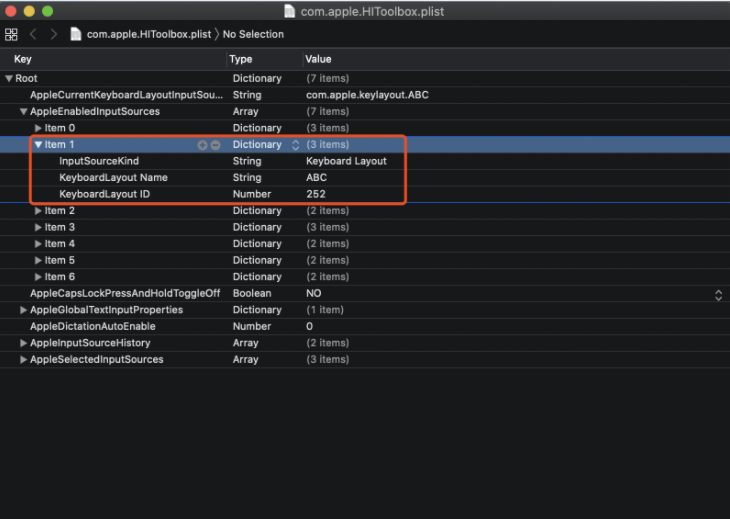The height and width of the screenshot is (519, 730).
Task: Select the AppleDictationAutoEnable row
Action: (93, 326)
